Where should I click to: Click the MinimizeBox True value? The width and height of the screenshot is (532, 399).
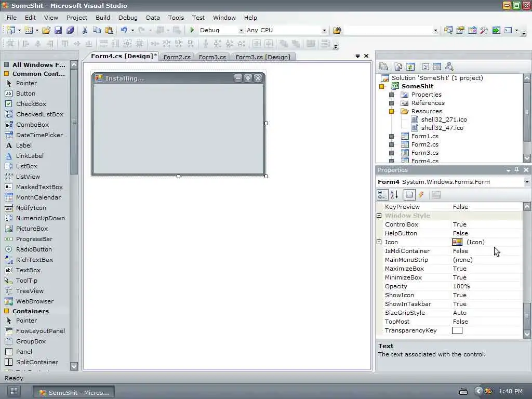tap(460, 277)
